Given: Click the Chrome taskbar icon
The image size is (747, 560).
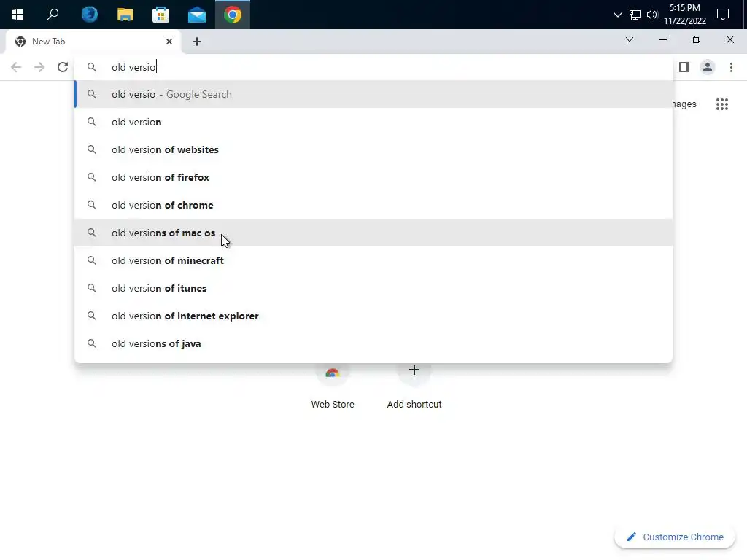Looking at the screenshot, I should pos(233,15).
